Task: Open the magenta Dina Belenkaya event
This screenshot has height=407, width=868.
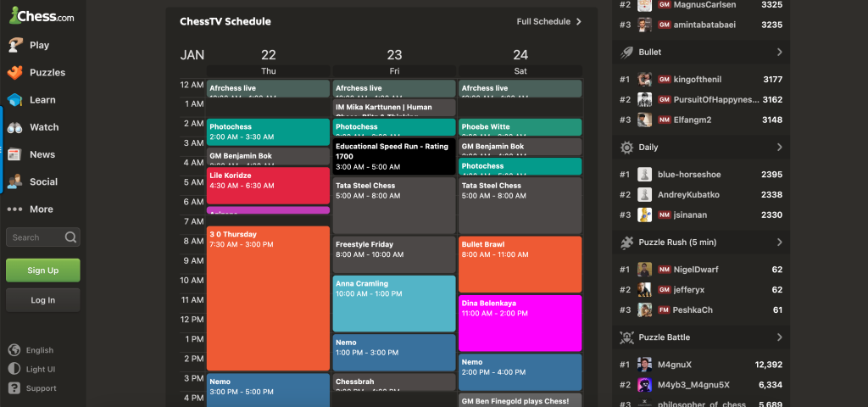Action: click(x=520, y=322)
